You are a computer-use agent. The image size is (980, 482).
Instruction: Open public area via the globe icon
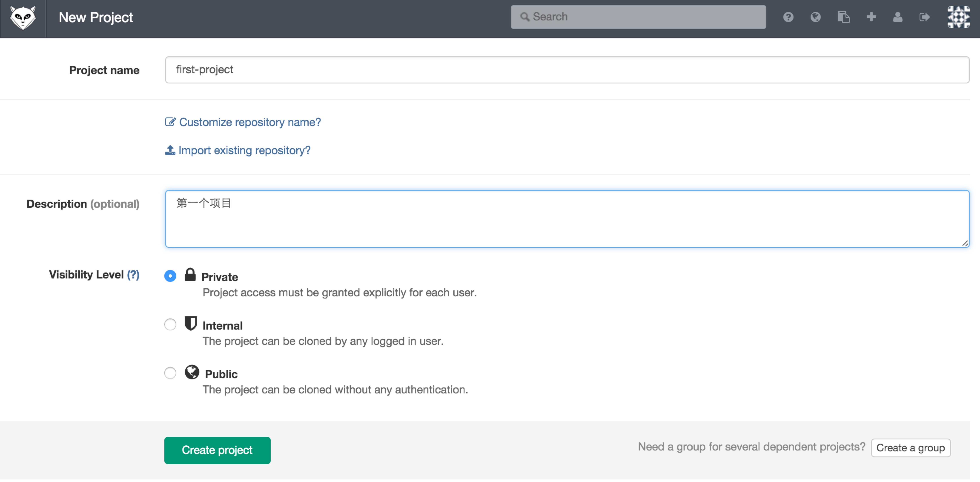815,17
